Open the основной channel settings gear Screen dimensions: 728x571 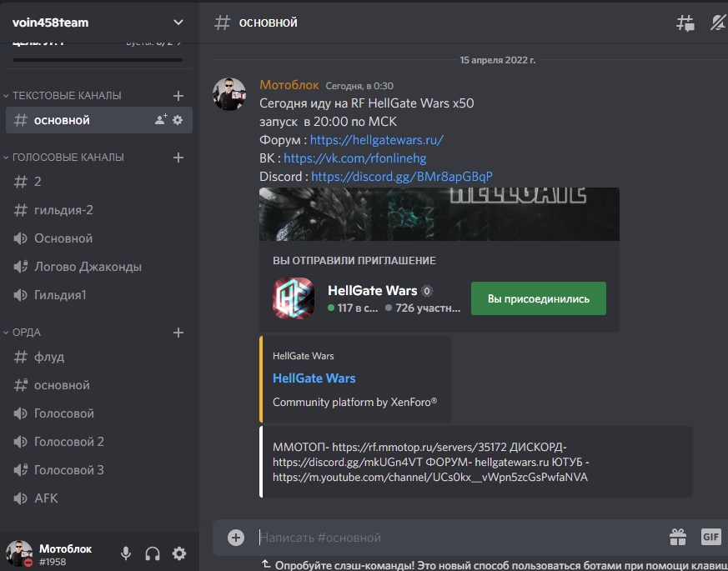tap(178, 120)
